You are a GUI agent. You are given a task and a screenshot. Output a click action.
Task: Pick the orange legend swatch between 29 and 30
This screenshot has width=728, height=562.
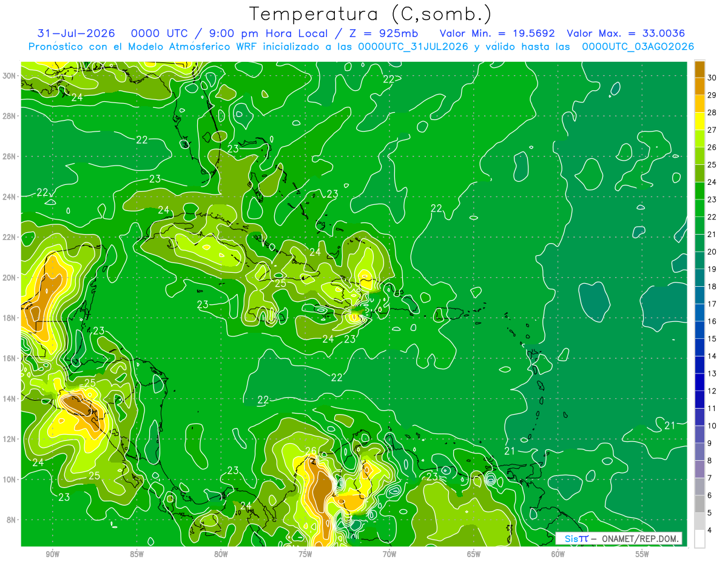[x=699, y=87]
